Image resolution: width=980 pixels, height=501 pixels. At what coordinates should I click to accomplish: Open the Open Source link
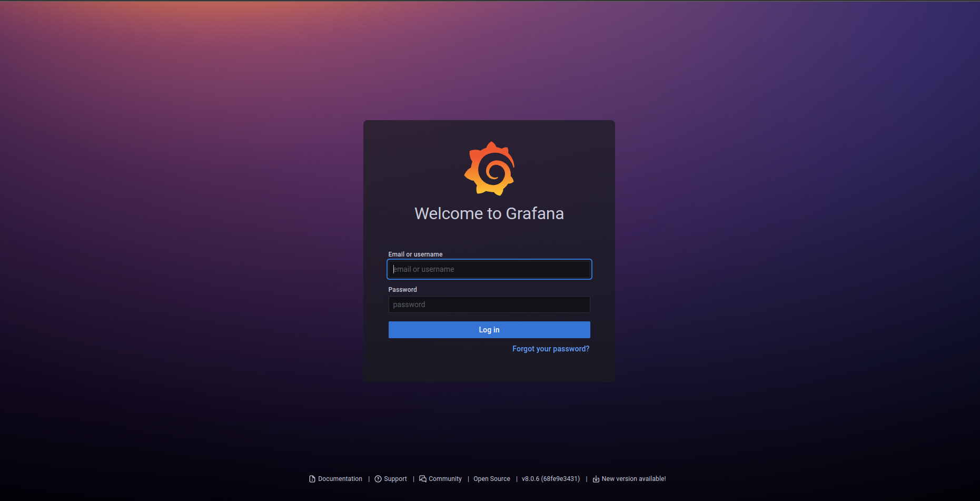pos(491,479)
